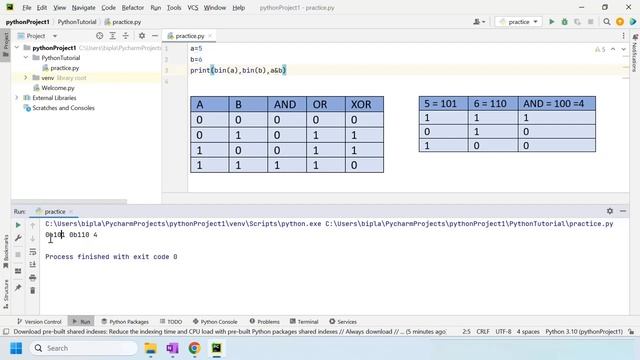640x360 pixels.
Task: Open the VCS menu
Action: [x=193, y=8]
